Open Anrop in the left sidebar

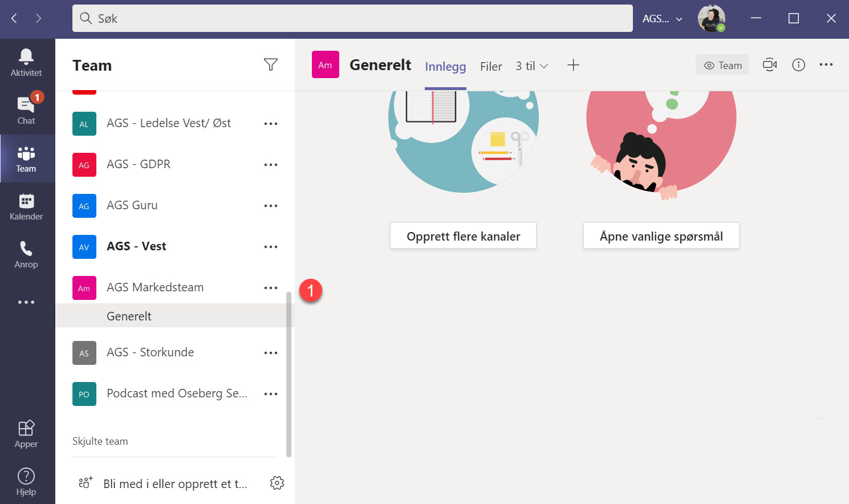tap(26, 253)
